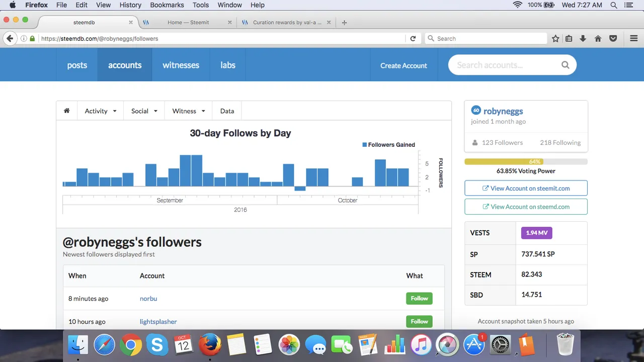Open the History menu in menu bar
Screen dimensions: 644x362
pos(130,5)
